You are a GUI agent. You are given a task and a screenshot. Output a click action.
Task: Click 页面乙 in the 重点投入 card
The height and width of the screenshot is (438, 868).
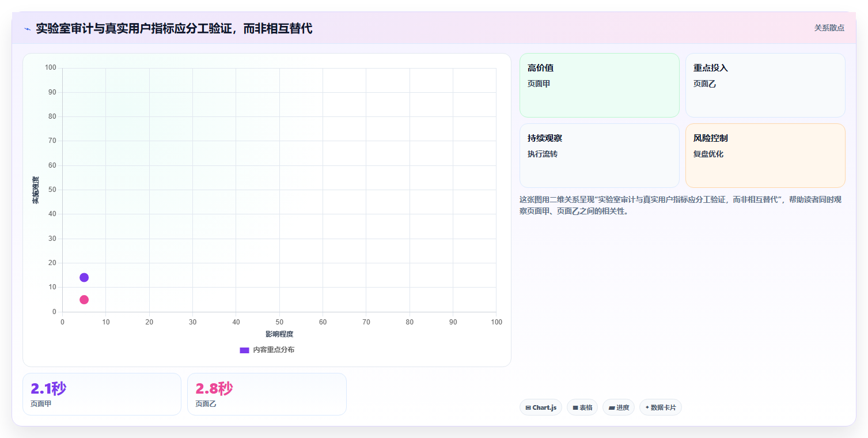[705, 84]
